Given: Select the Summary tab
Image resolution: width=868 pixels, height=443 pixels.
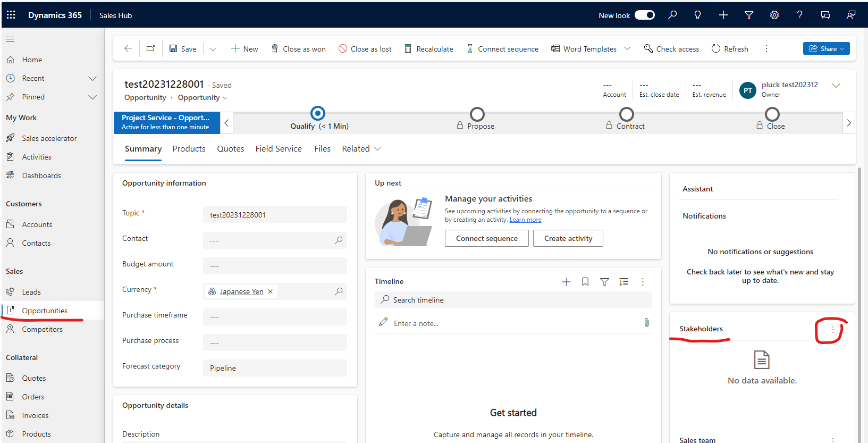Looking at the screenshot, I should 143,149.
